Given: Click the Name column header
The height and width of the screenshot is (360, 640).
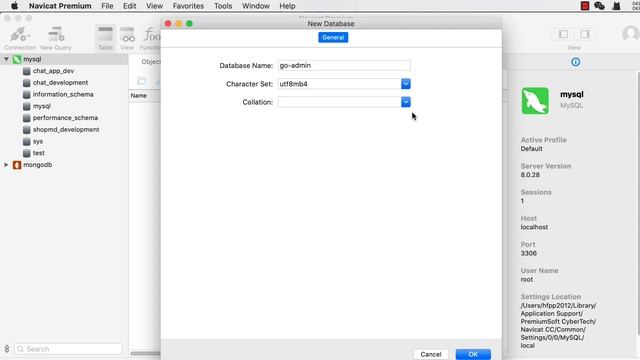Looking at the screenshot, I should 139,96.
